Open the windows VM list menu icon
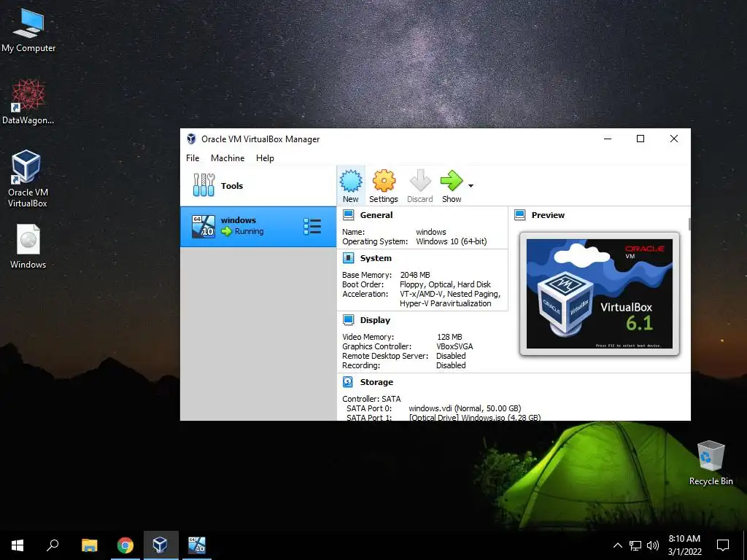 click(312, 226)
